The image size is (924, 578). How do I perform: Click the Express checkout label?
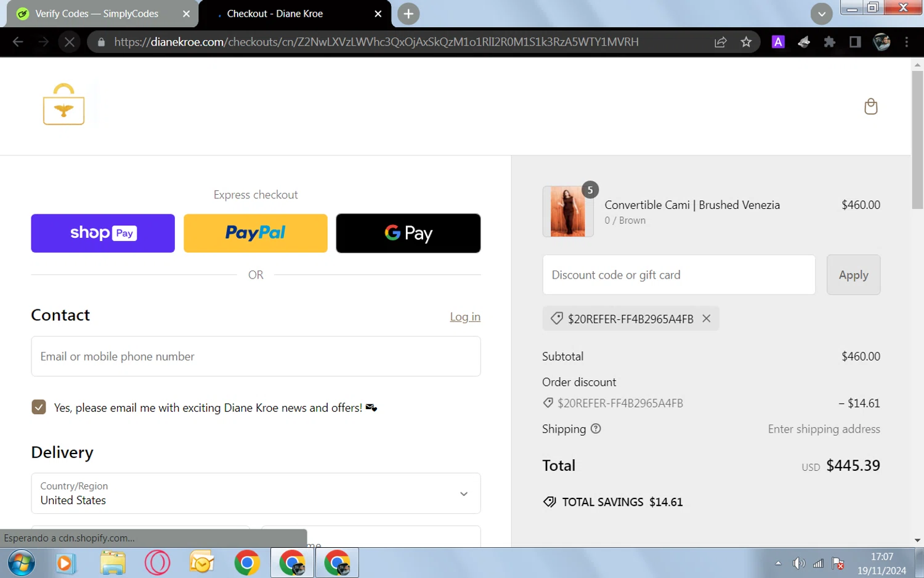click(256, 195)
